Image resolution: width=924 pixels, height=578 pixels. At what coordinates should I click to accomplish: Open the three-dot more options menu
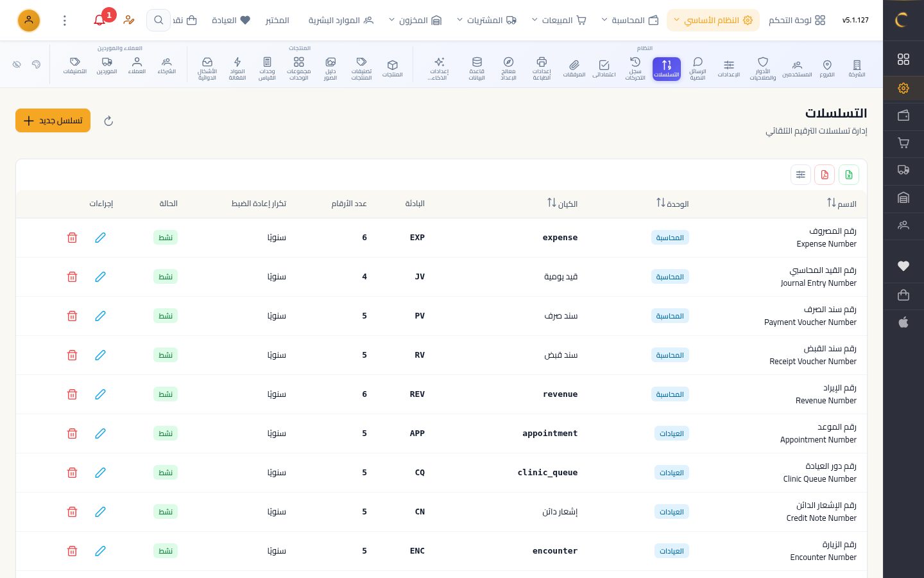pos(64,21)
